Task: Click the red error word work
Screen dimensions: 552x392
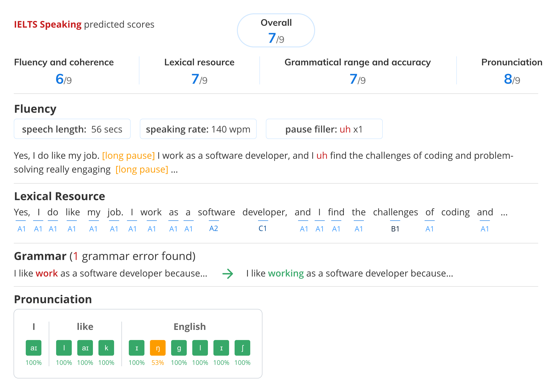Action: (46, 274)
